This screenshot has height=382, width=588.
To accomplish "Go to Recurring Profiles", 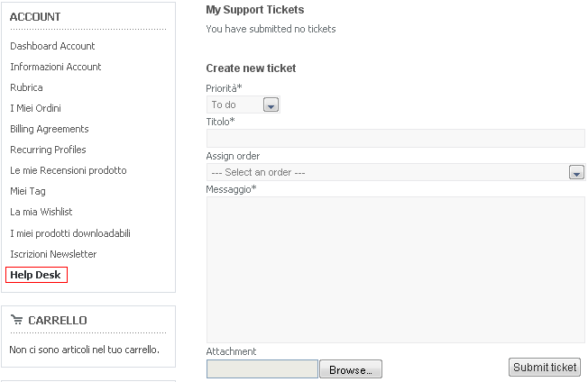I will pos(48,150).
